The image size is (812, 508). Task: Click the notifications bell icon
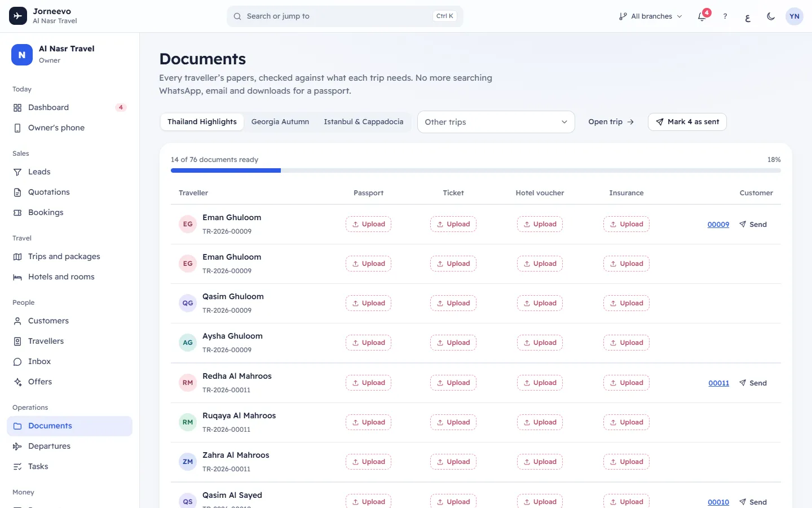coord(702,16)
